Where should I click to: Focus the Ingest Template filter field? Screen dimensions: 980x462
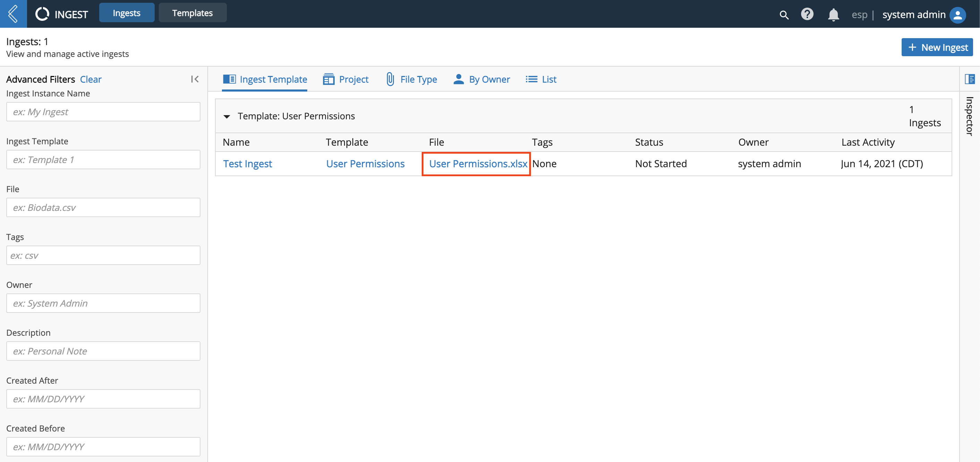[103, 160]
